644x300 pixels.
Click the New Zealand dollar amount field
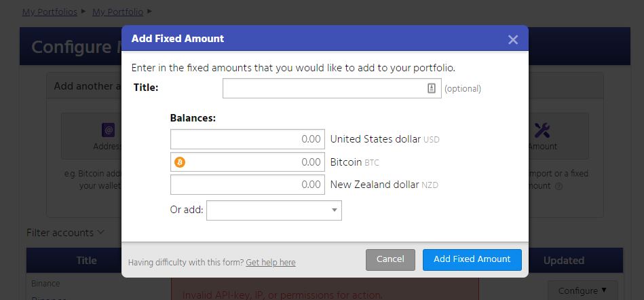tap(247, 185)
